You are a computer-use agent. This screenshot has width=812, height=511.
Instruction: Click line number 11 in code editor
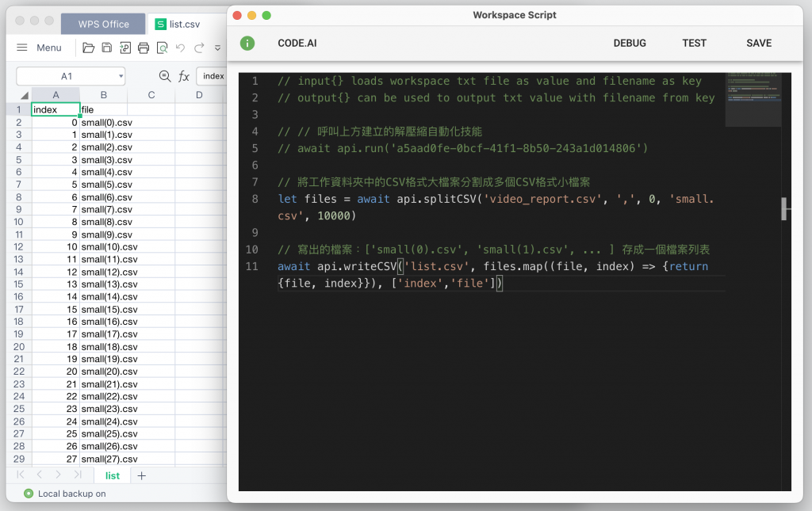pyautogui.click(x=251, y=266)
